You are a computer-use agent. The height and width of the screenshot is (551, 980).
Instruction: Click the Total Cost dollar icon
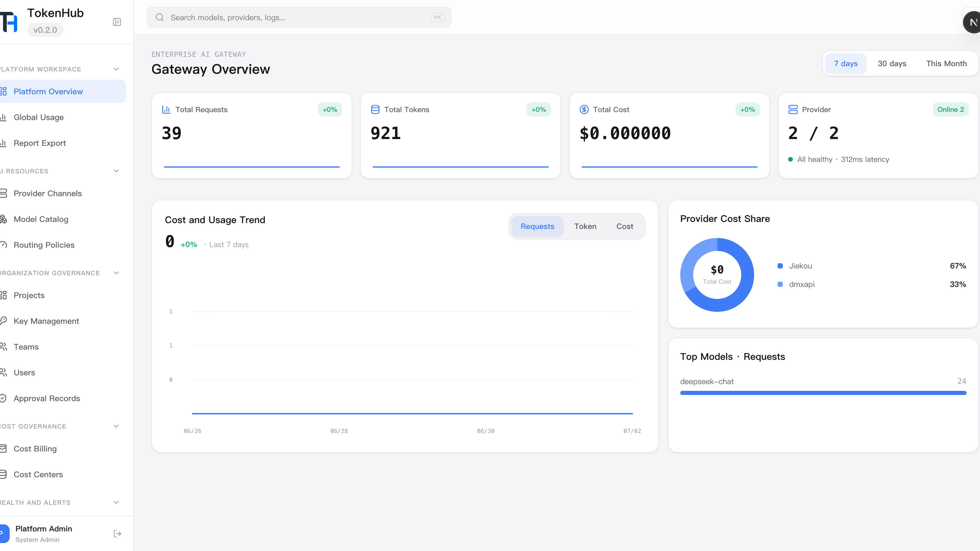tap(584, 109)
